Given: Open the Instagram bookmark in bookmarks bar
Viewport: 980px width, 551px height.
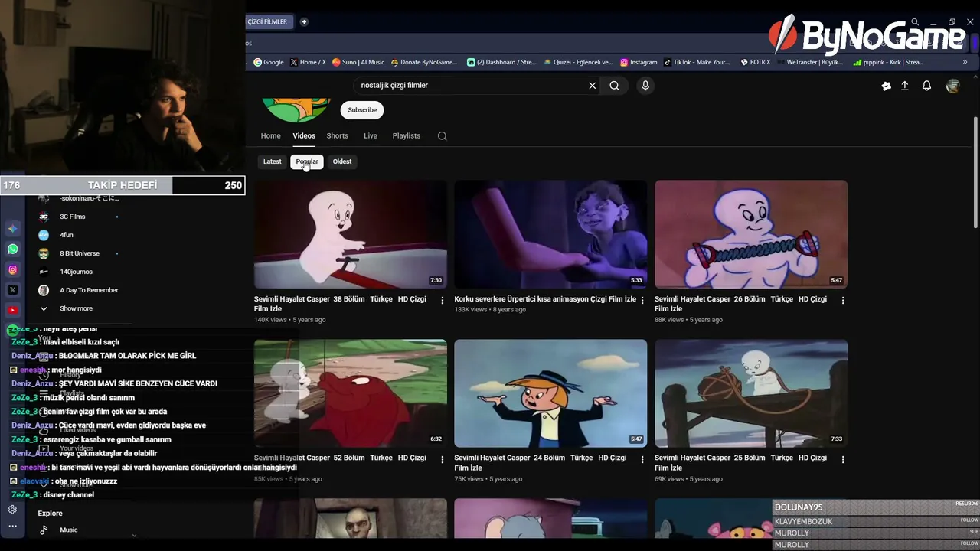Looking at the screenshot, I should [x=639, y=62].
